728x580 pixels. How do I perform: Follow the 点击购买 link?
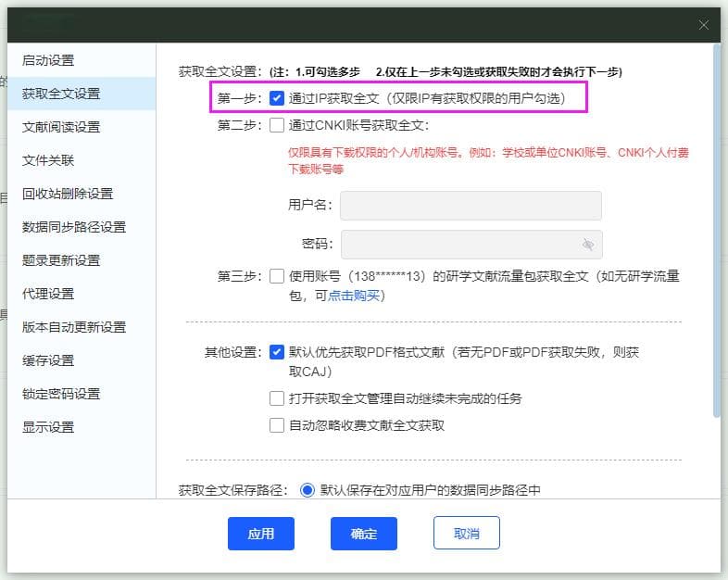tap(353, 296)
